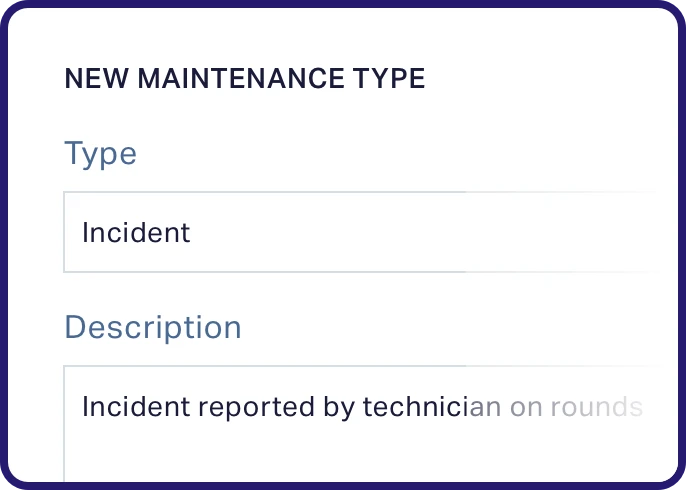Click the "NEW MAINTENANCE TYPE" heading
The height and width of the screenshot is (490, 686).
point(244,79)
